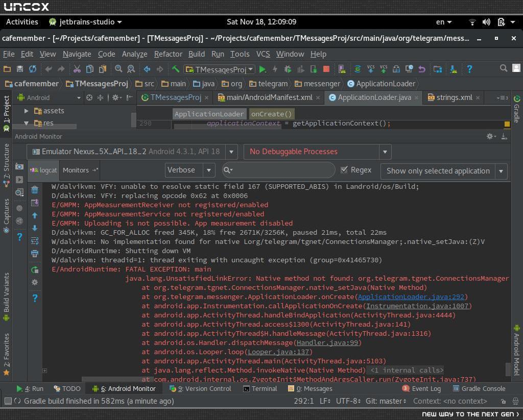Click the logcat search input field

[279, 170]
